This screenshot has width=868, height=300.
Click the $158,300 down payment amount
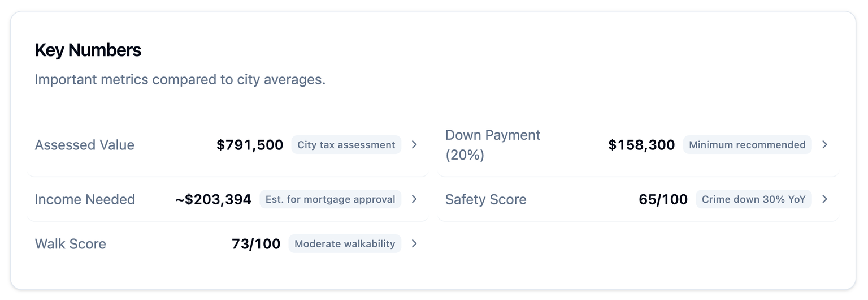[641, 145]
